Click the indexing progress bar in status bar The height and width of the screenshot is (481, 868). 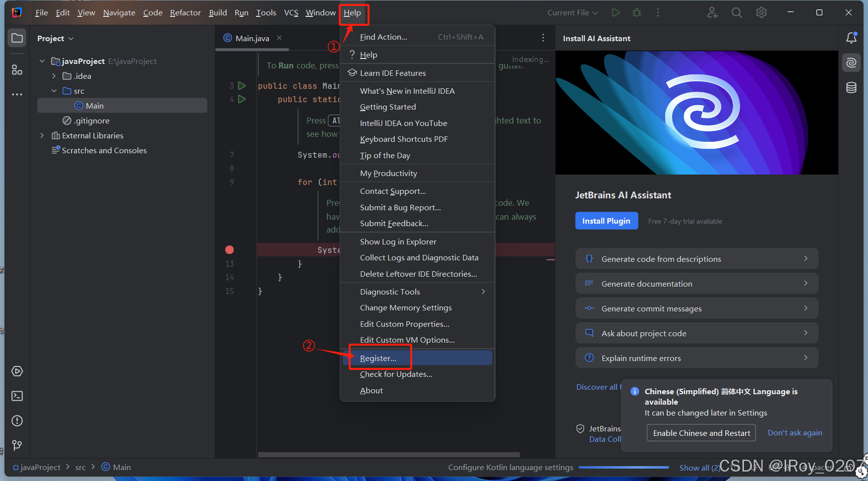623,467
